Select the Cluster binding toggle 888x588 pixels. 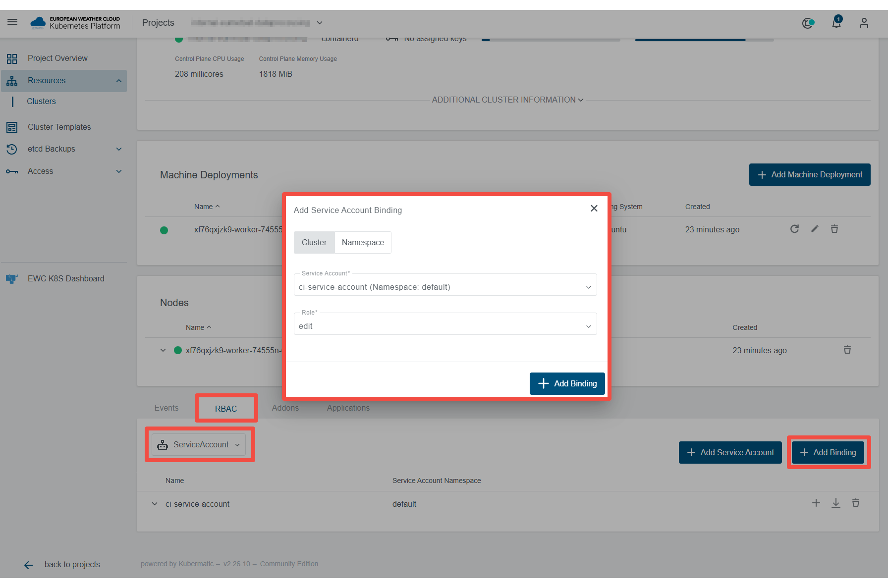(x=314, y=243)
